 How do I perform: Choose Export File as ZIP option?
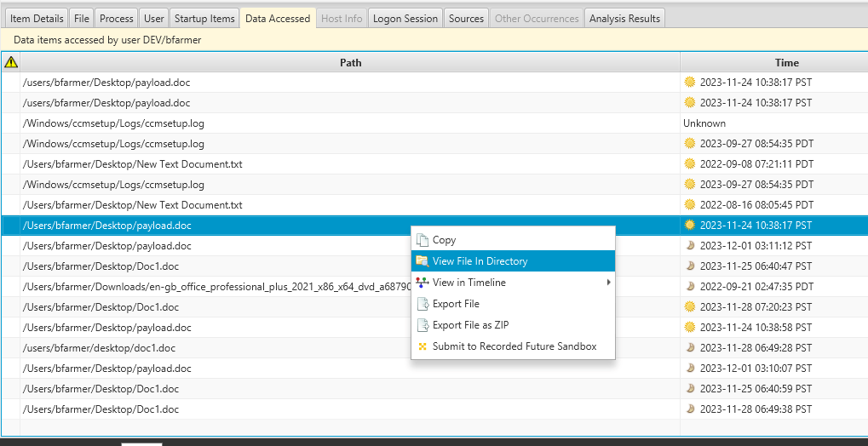pyautogui.click(x=470, y=325)
